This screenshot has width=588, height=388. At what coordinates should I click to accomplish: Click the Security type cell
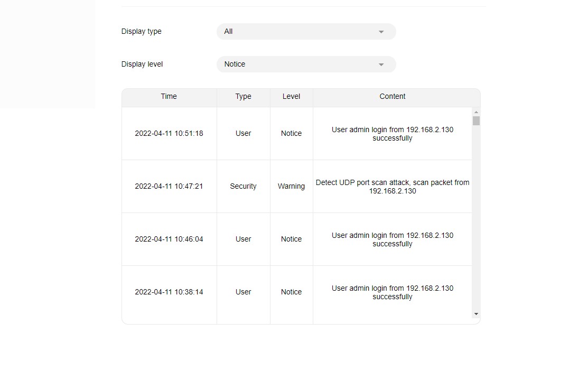(243, 187)
